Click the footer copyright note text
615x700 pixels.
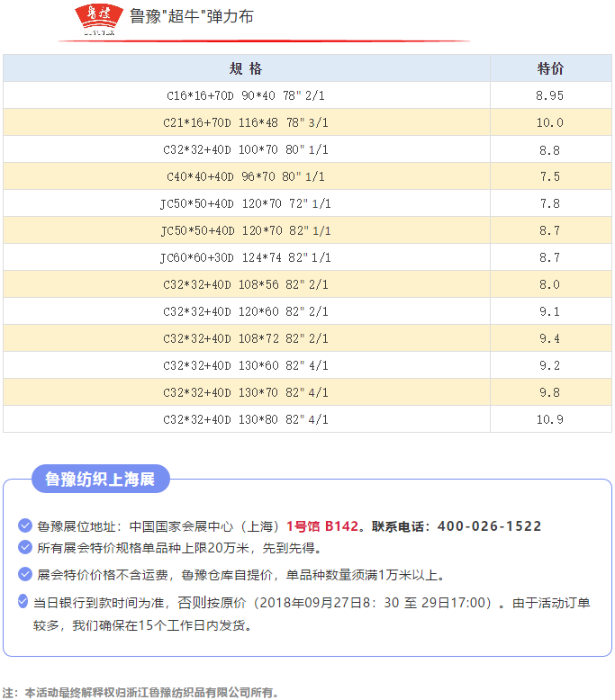click(140, 692)
